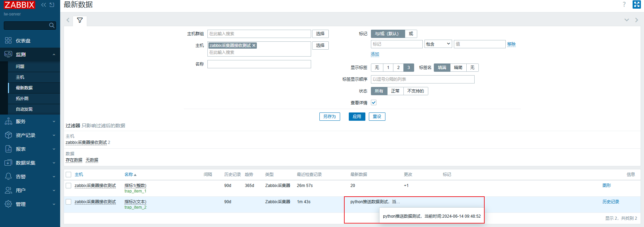Set 状态 filter to 正常

(395, 91)
